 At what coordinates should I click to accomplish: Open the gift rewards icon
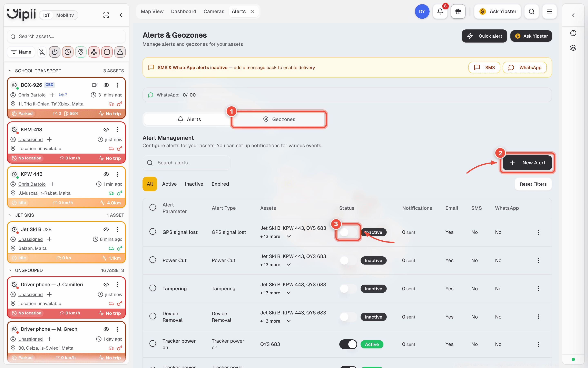[x=458, y=11]
